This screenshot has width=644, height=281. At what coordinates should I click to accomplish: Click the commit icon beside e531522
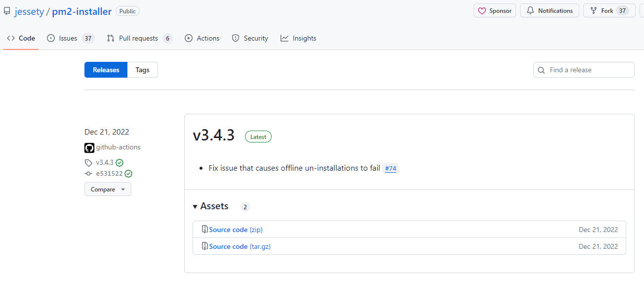click(x=88, y=174)
